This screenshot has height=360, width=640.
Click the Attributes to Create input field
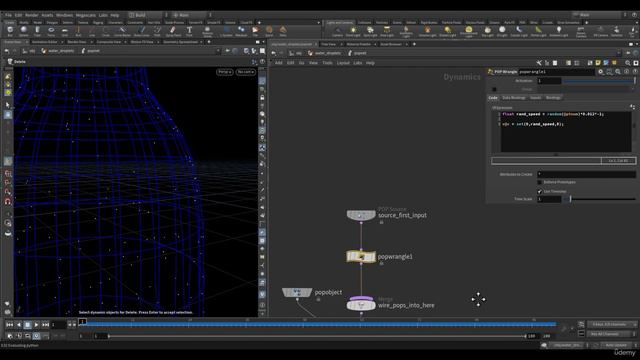pyautogui.click(x=586, y=174)
